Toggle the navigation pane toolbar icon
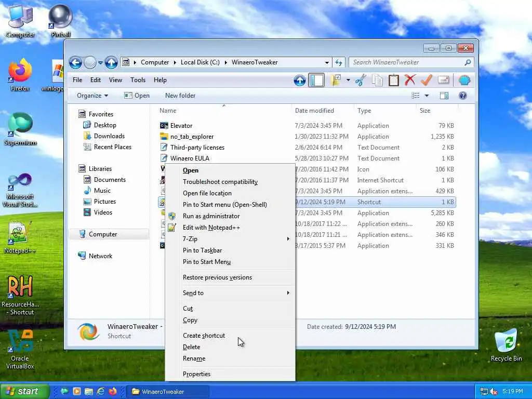The height and width of the screenshot is (399, 532). click(x=316, y=81)
